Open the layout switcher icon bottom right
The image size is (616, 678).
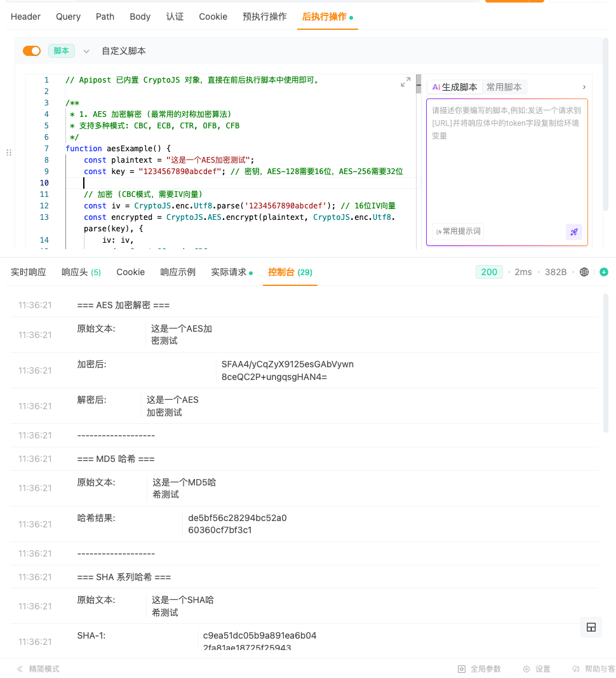point(591,627)
